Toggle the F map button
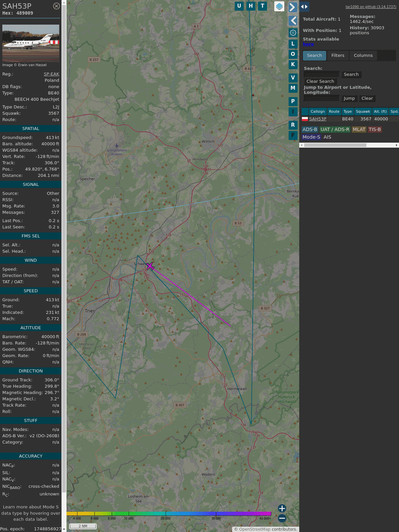 (293, 135)
